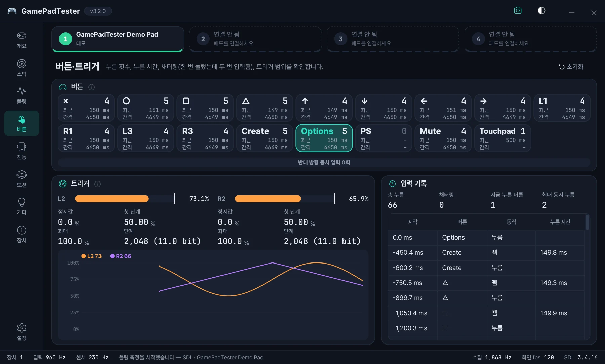Show info tooltip next to 버튼 heading
Viewport: 605px width, 364px height.
[91, 87]
